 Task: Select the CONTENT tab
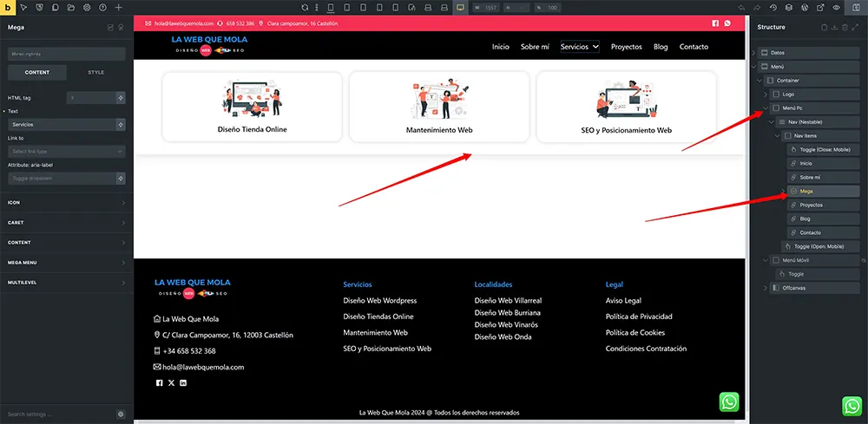(x=37, y=72)
